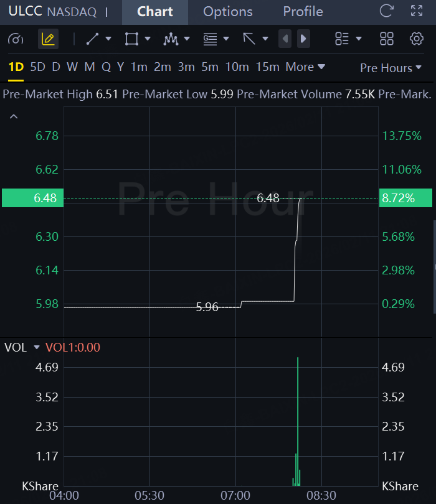Toggle the drawing pencil mode

pyautogui.click(x=47, y=39)
